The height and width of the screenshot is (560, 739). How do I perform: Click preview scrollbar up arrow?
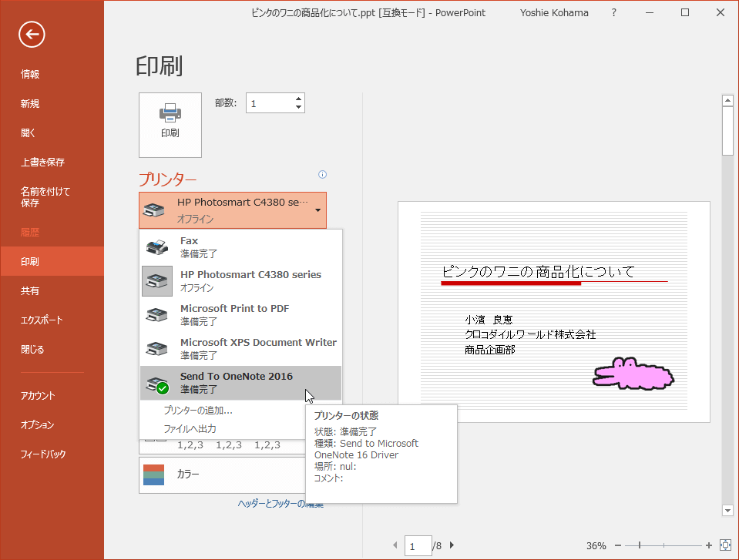(727, 100)
